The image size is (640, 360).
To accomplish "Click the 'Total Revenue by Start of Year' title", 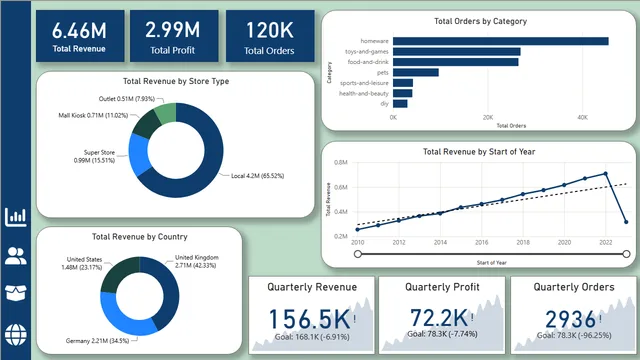I will pyautogui.click(x=479, y=152).
